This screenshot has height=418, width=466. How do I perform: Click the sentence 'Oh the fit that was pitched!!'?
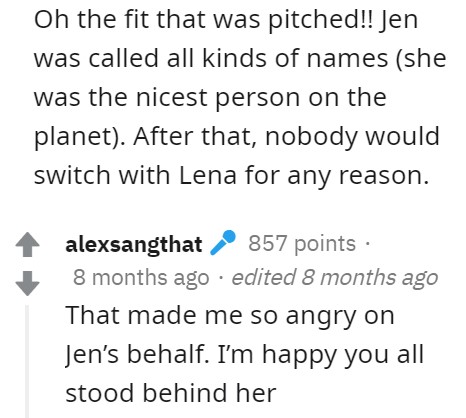(204, 20)
